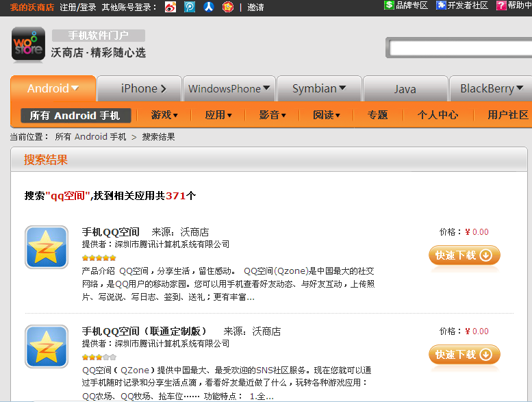Open 手机QQ空间（联通定制版）app icon
The height and width of the screenshot is (402, 532).
click(x=47, y=347)
